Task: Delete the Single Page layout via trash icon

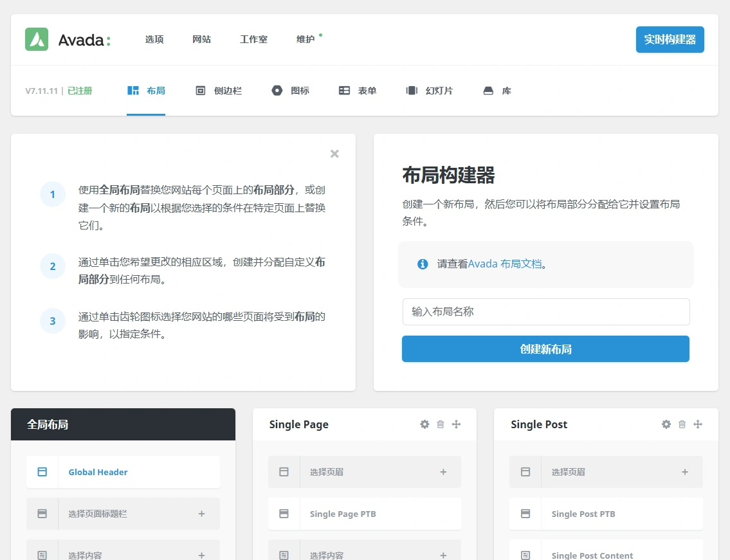Action: pos(441,424)
